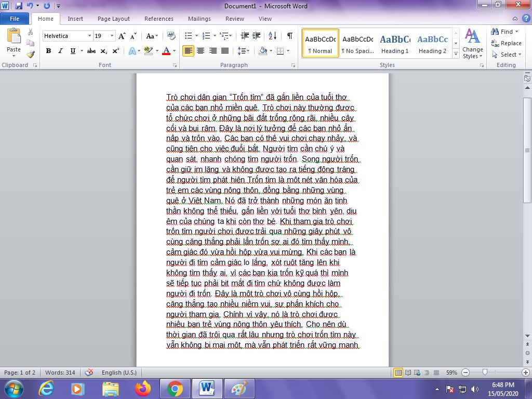Click the Decrease Indent icon

[x=245, y=36]
